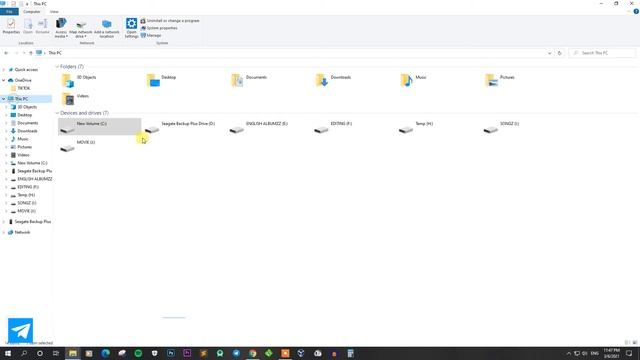Open Telegram from the taskbar
Image resolution: width=640 pixels, height=360 pixels.
click(236, 353)
